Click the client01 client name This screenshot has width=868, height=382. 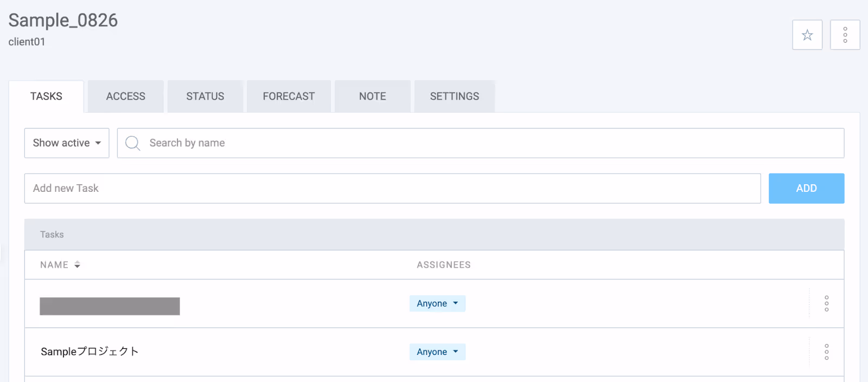pos(27,42)
